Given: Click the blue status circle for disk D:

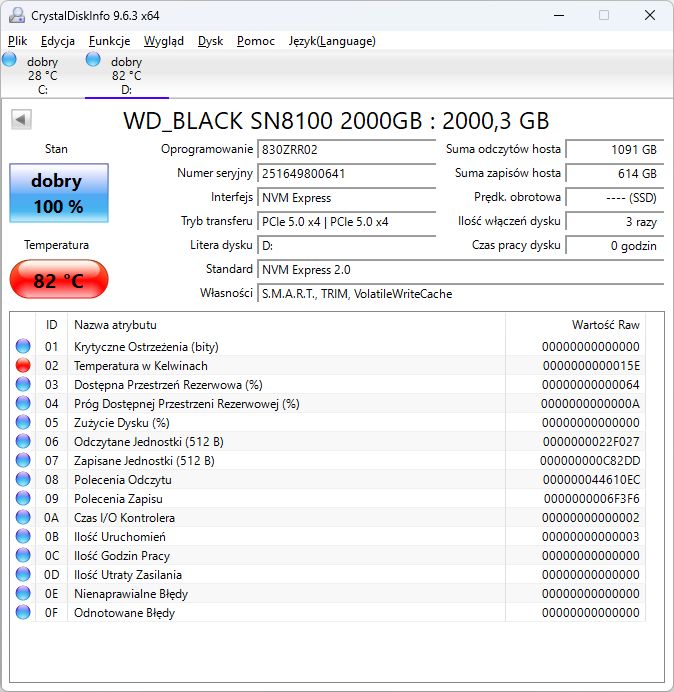Looking at the screenshot, I should 93,59.
